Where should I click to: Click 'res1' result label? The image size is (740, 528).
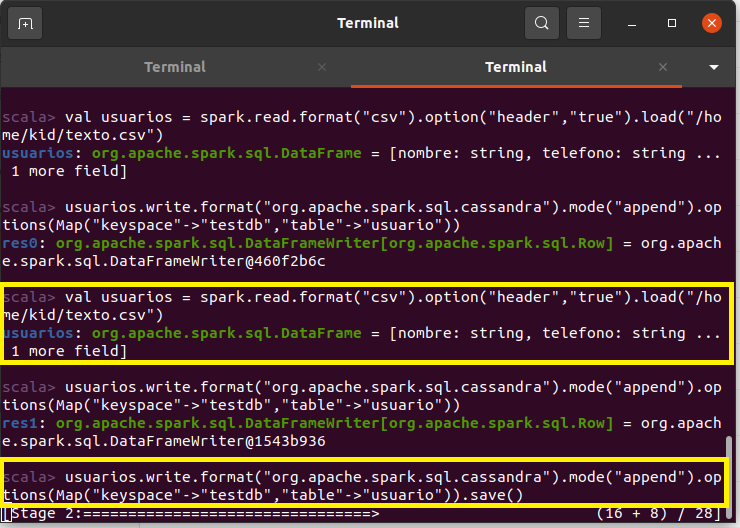point(20,423)
